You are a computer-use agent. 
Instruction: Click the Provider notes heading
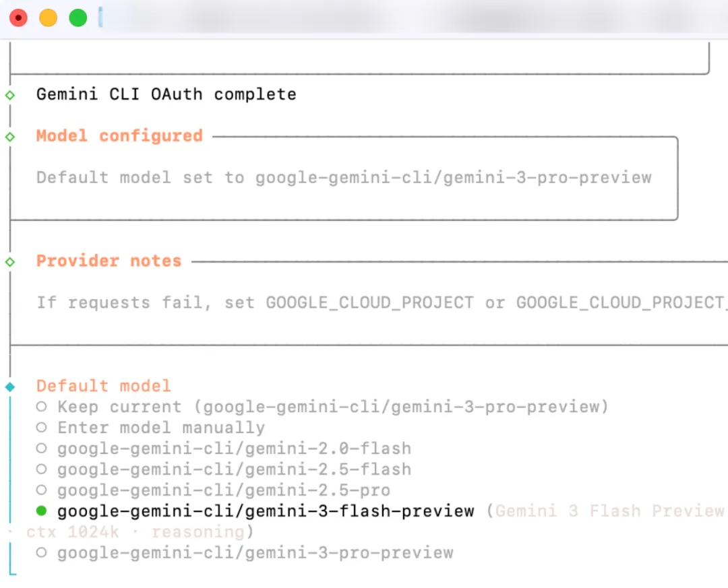coord(109,261)
